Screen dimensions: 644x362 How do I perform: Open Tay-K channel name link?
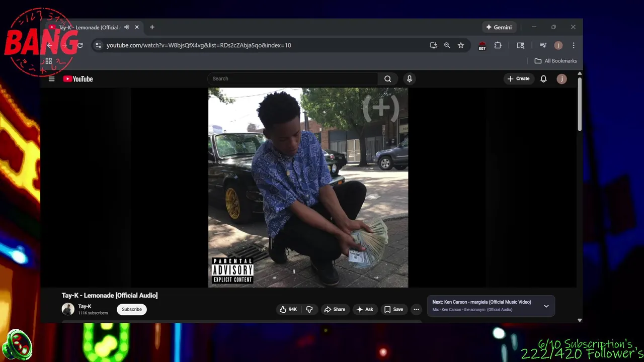85,306
